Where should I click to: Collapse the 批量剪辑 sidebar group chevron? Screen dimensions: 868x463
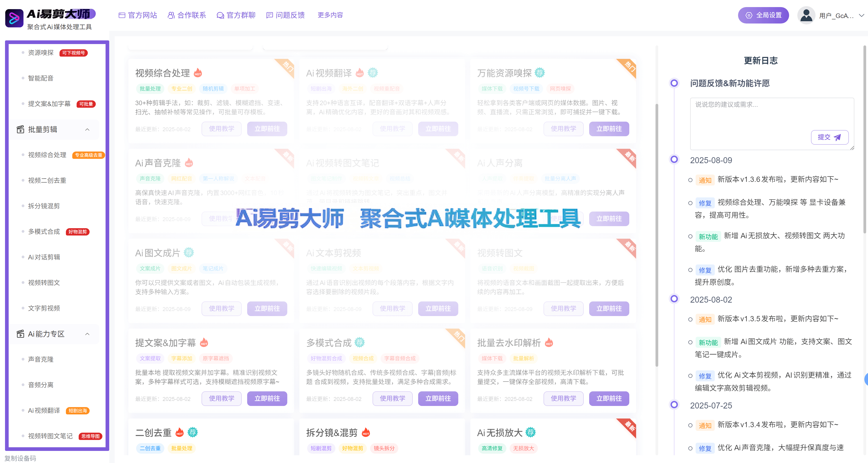pyautogui.click(x=87, y=129)
